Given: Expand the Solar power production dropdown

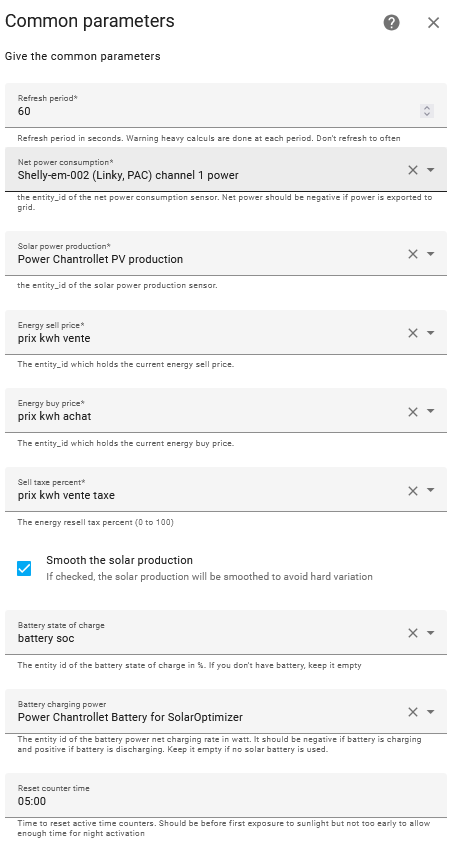Looking at the screenshot, I should (430, 254).
